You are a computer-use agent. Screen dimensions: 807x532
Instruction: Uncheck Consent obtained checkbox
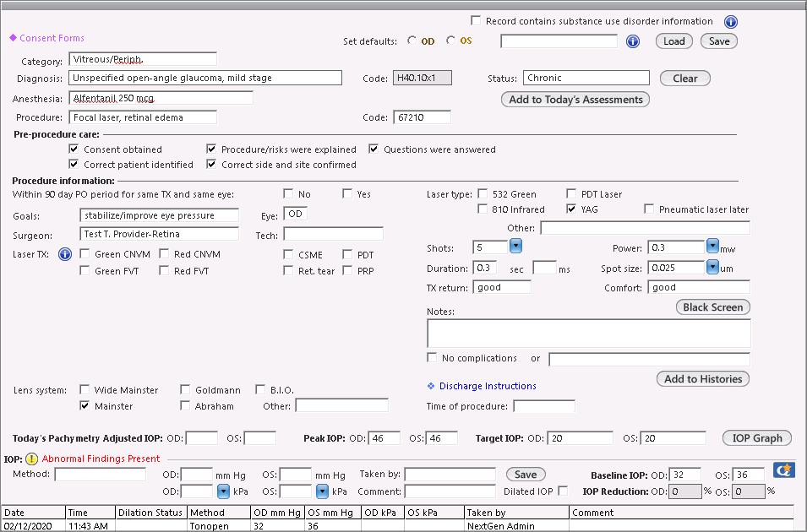pos(74,149)
